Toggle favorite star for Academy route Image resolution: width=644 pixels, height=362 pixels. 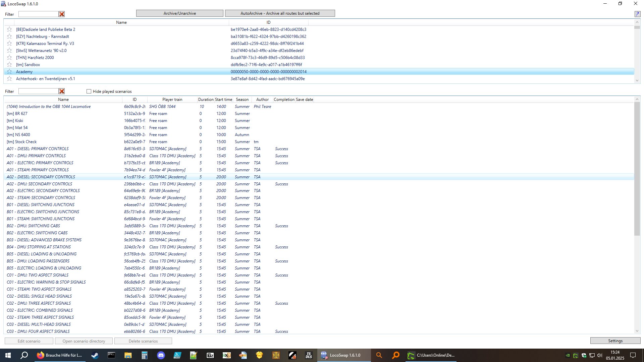pos(9,72)
